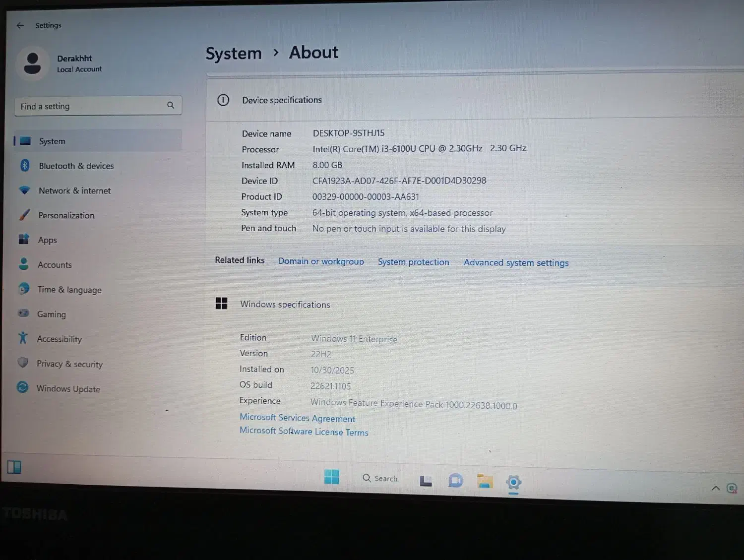The height and width of the screenshot is (560, 744).
Task: Select the Gaming controller icon
Action: click(23, 313)
